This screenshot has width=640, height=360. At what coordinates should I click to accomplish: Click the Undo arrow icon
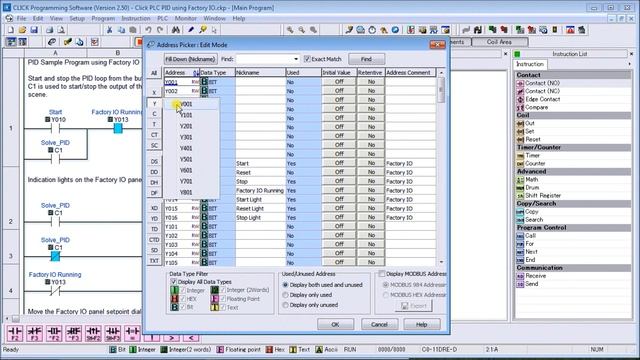click(148, 30)
